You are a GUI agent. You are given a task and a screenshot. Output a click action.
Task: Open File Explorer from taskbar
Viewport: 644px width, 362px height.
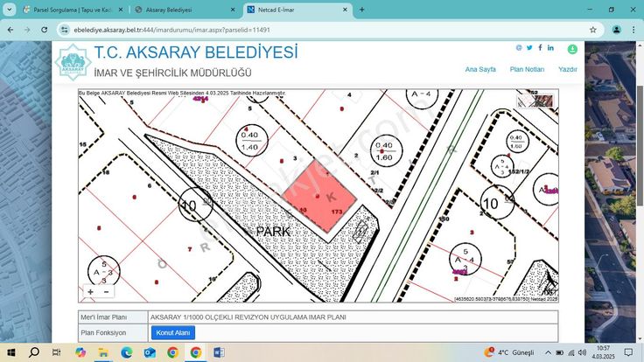point(103,352)
